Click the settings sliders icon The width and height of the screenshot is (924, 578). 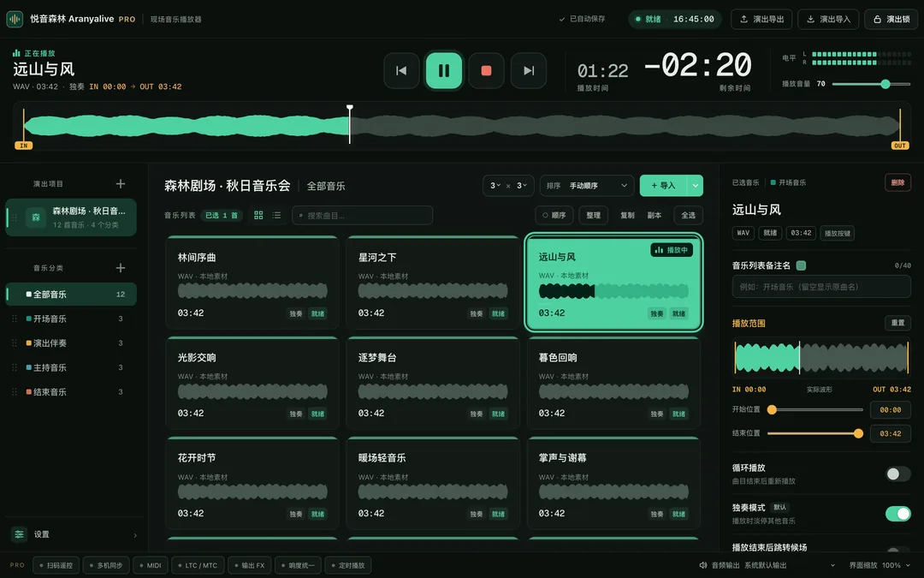19,534
